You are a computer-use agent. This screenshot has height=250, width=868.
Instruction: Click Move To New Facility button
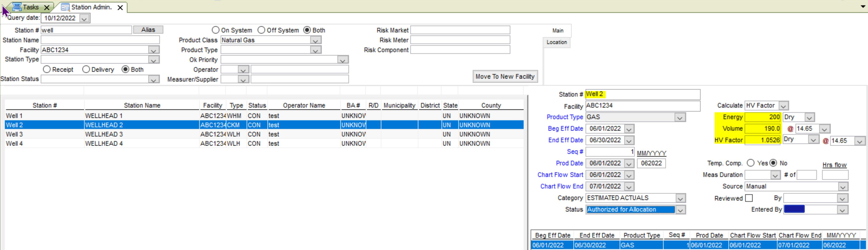(505, 76)
